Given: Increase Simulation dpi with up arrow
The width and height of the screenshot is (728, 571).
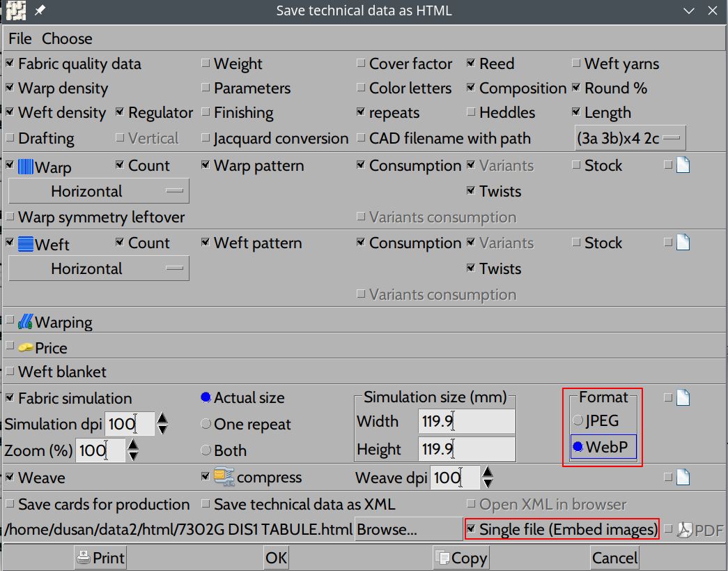Looking at the screenshot, I should (162, 418).
